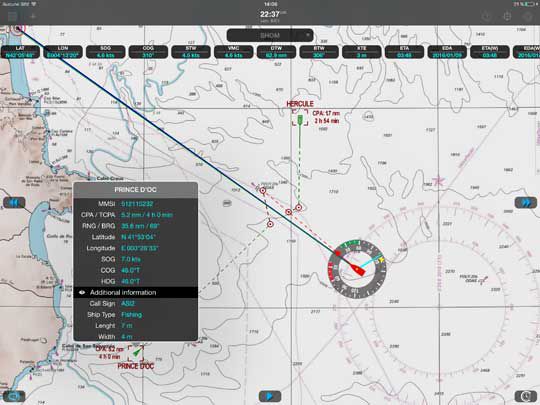Tap the ETA data box

[404, 52]
